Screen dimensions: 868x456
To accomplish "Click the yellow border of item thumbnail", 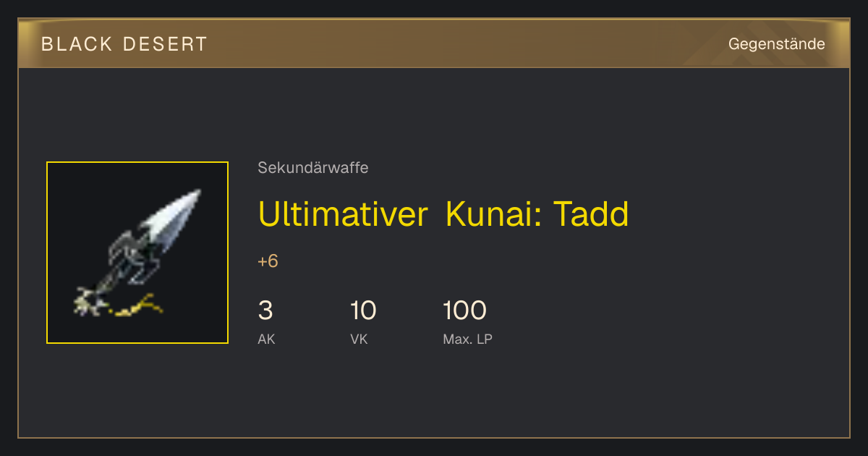I will 137,162.
